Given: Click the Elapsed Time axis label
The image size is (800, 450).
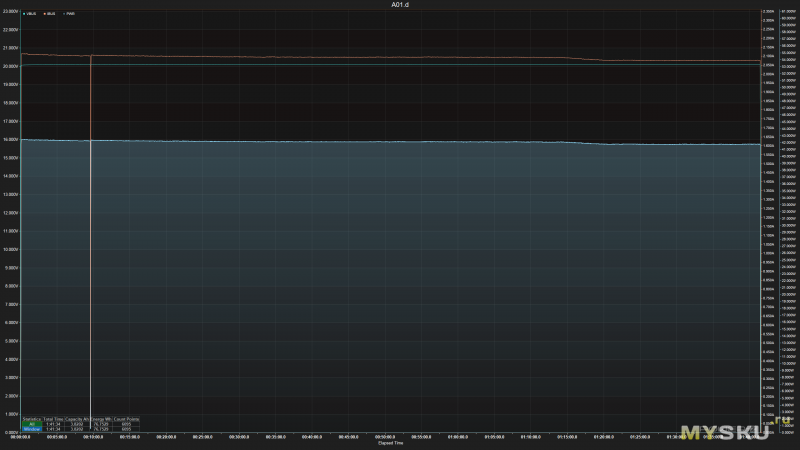Looking at the screenshot, I should coord(391,443).
